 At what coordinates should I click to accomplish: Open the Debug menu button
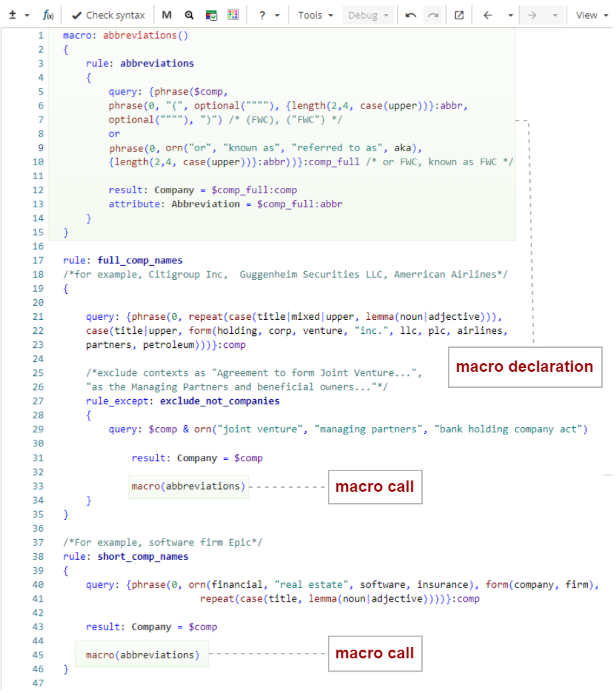click(368, 15)
